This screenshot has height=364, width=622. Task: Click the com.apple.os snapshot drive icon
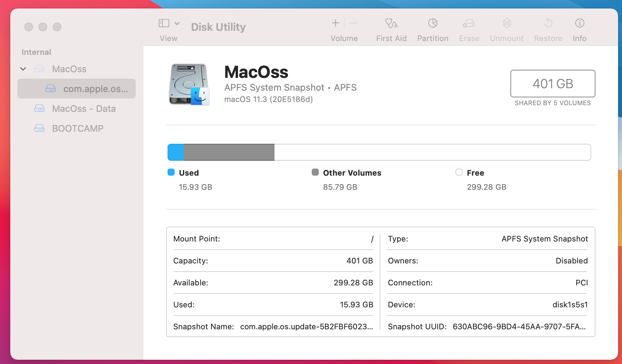51,89
